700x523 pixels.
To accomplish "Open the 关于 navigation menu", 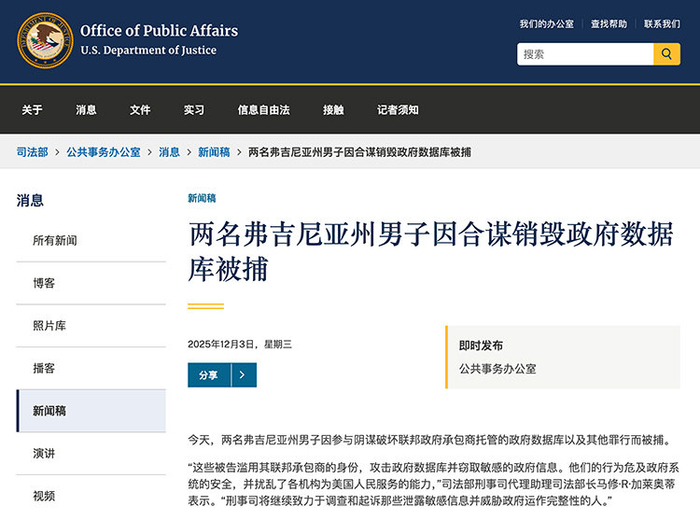I will 32,110.
